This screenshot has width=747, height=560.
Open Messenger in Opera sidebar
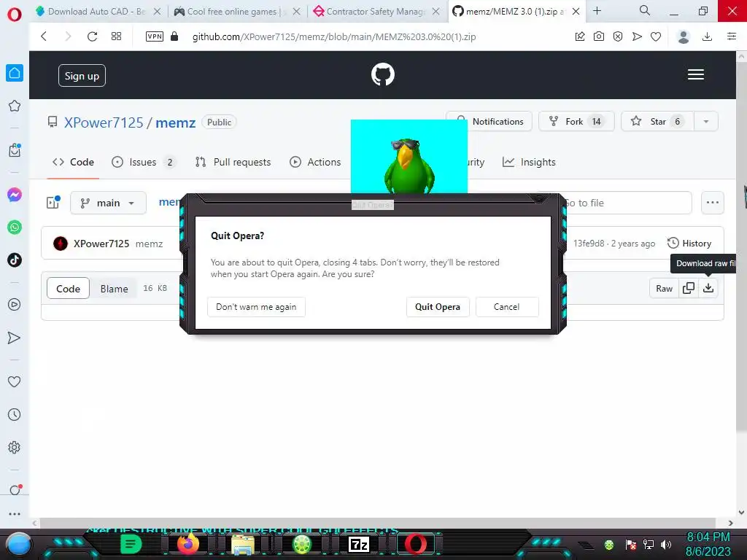point(15,194)
